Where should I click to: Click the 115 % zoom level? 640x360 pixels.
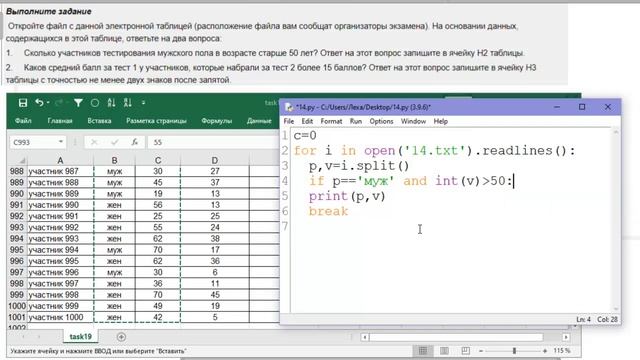coord(562,351)
